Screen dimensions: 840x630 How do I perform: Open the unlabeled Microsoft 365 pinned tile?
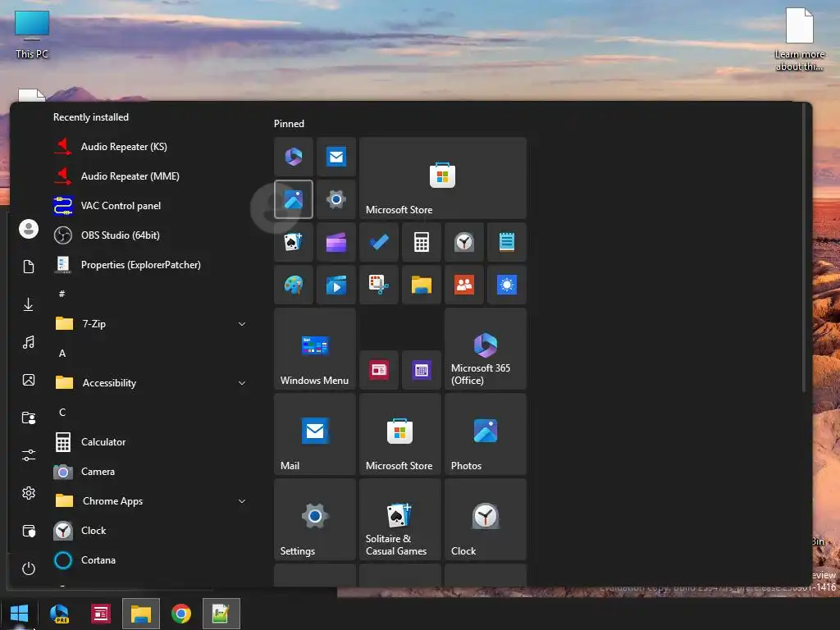tap(294, 157)
